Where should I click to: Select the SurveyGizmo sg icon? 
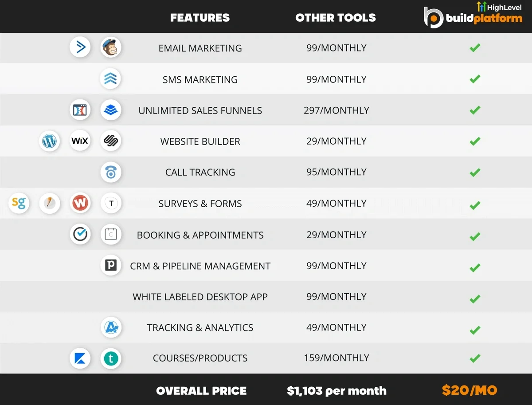tap(19, 203)
